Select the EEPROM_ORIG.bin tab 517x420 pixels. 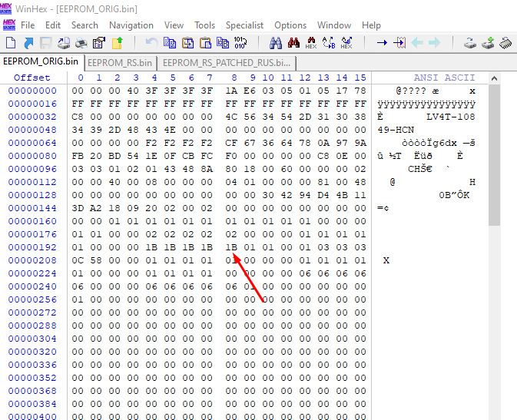coord(41,61)
